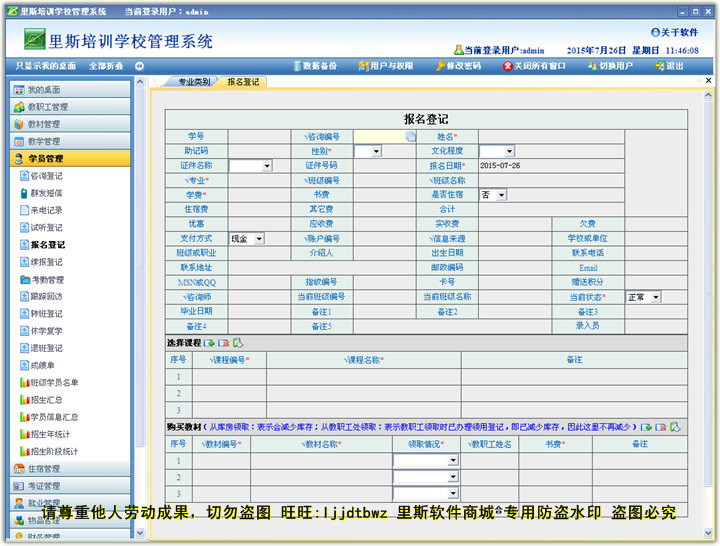Open 群发短信 in sidebar
The image size is (720, 546).
(x=41, y=193)
